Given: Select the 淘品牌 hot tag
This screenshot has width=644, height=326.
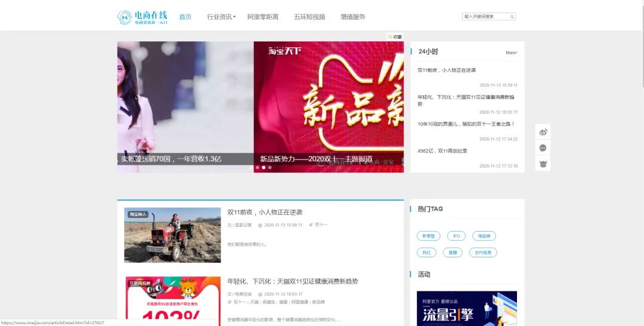Looking at the screenshot, I should pyautogui.click(x=484, y=236).
